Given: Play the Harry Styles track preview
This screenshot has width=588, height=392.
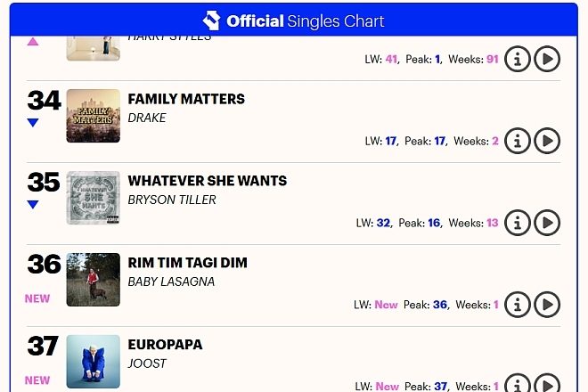Looking at the screenshot, I should pos(547,60).
